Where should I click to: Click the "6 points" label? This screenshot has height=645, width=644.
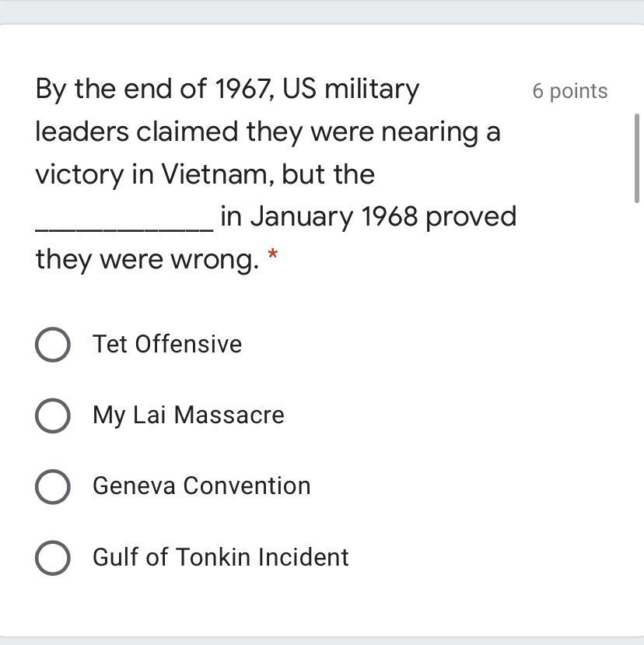[570, 91]
